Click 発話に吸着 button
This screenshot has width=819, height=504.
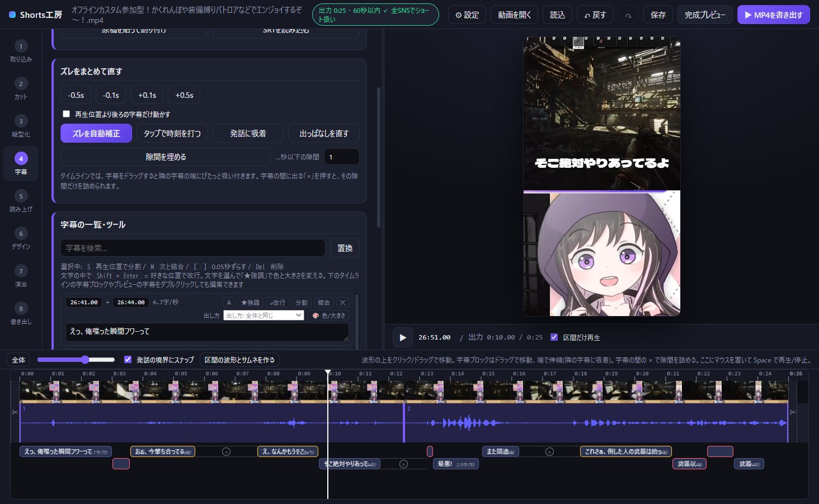[x=248, y=133]
